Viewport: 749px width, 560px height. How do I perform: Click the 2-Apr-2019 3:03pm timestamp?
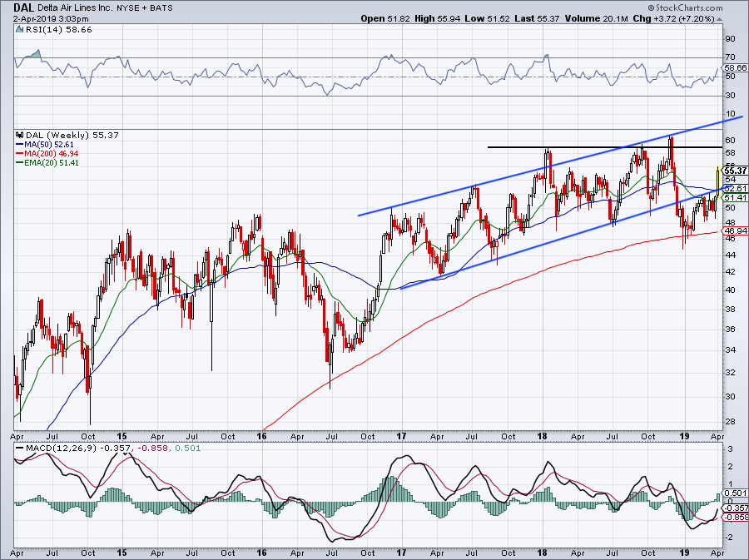51,19
